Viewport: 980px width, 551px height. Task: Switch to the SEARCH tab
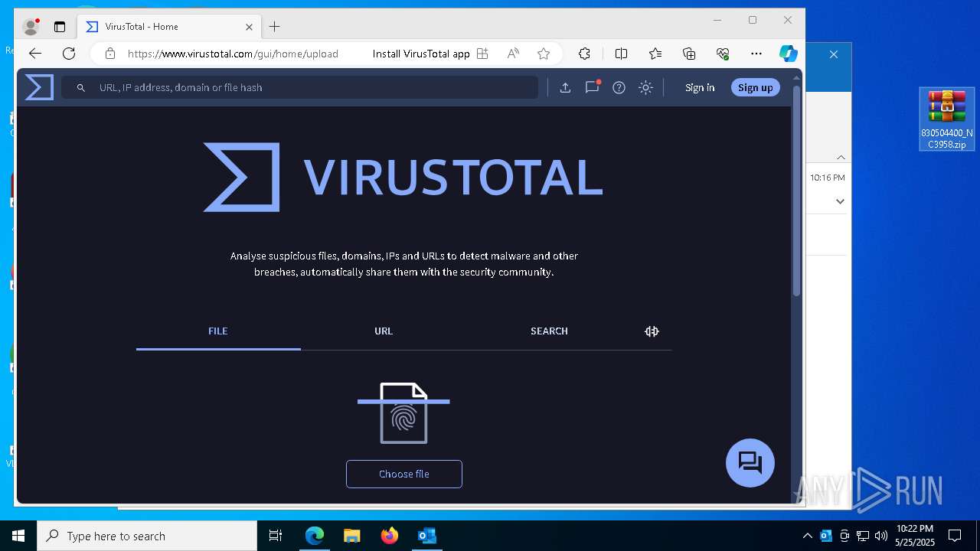coord(549,331)
